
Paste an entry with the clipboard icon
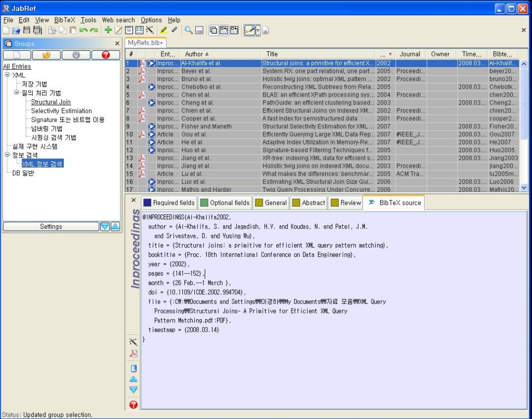click(x=73, y=31)
